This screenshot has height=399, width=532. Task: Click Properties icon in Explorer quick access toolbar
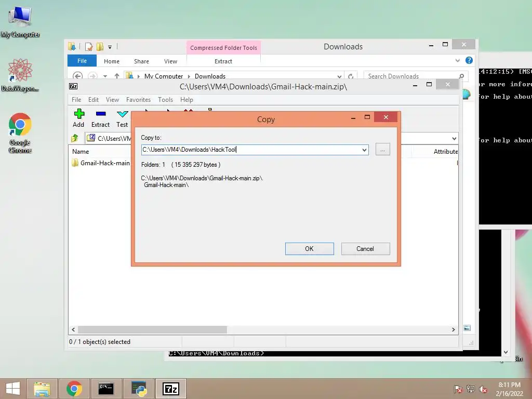point(88,46)
